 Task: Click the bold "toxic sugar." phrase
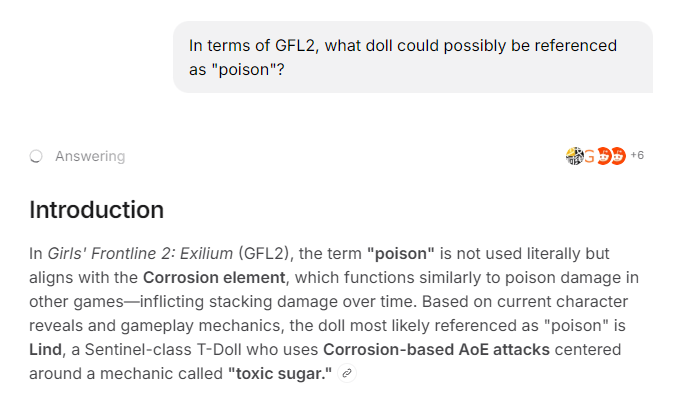tap(280, 373)
